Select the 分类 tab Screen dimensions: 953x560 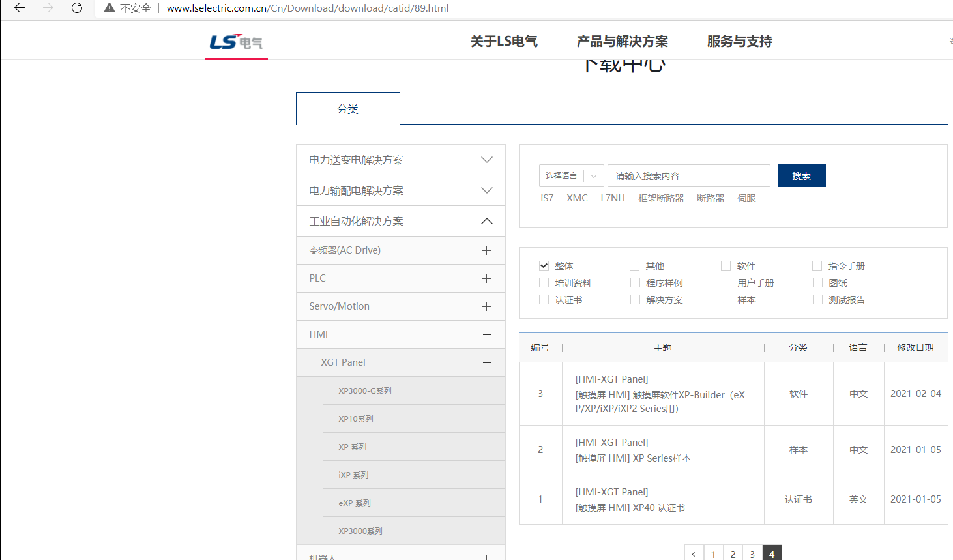[347, 109]
